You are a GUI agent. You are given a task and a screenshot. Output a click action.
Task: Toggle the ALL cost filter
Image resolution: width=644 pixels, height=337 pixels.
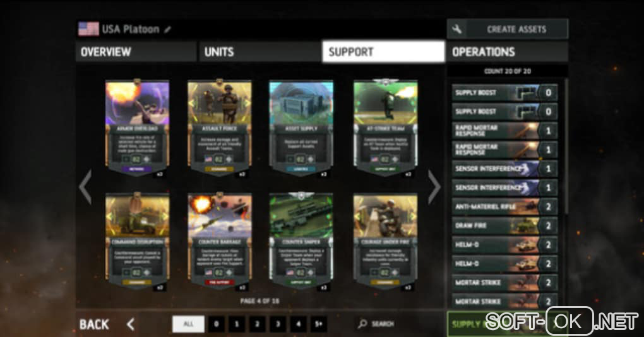click(x=188, y=324)
